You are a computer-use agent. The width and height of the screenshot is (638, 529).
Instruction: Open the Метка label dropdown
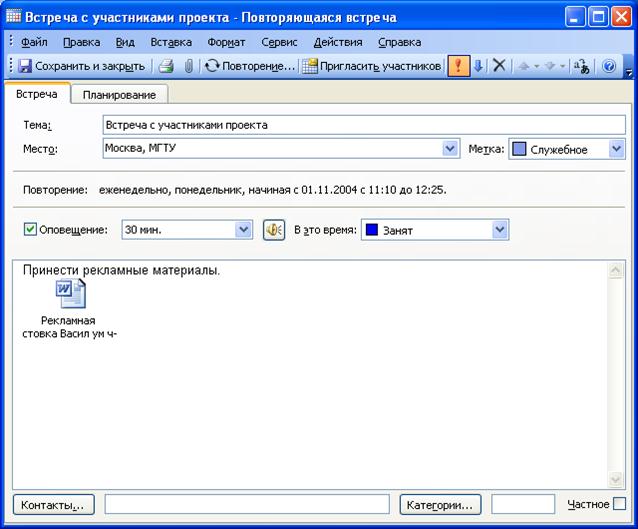pos(616,149)
